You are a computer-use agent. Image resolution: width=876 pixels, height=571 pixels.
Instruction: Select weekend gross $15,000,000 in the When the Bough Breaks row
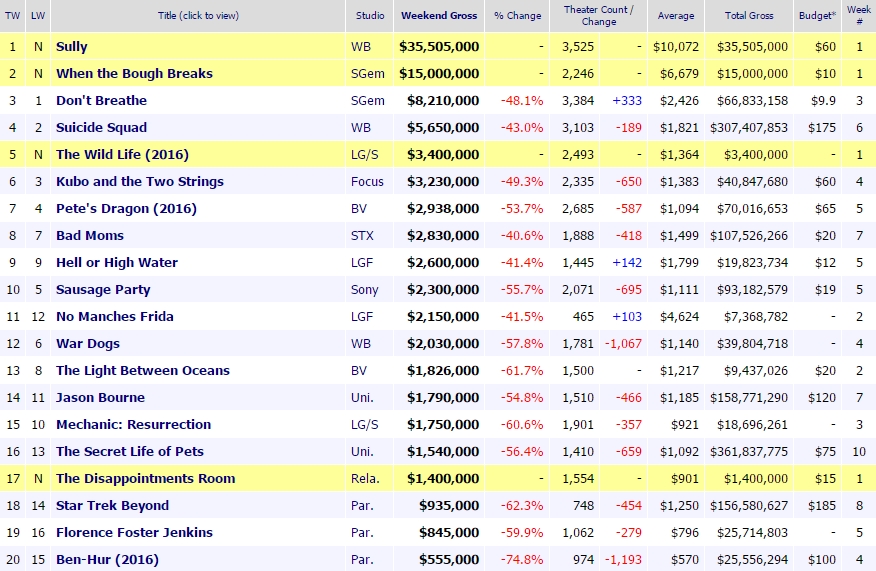pyautogui.click(x=439, y=73)
